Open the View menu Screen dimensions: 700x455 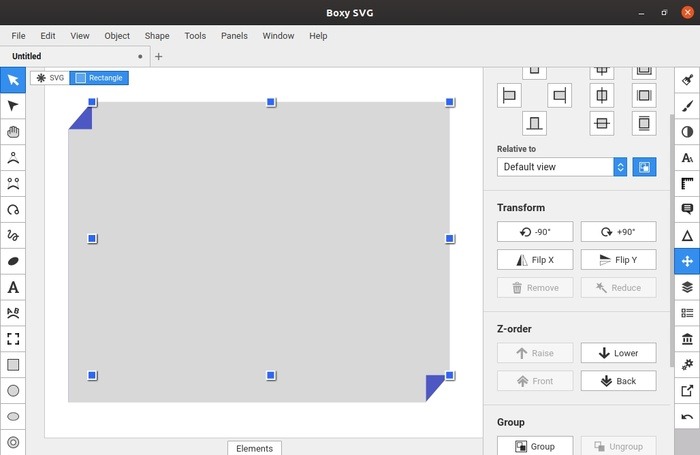click(80, 36)
